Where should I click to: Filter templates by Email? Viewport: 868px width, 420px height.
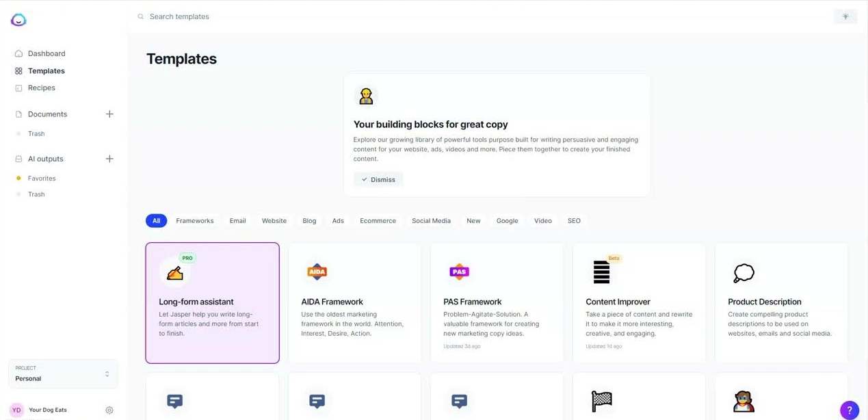tap(237, 221)
